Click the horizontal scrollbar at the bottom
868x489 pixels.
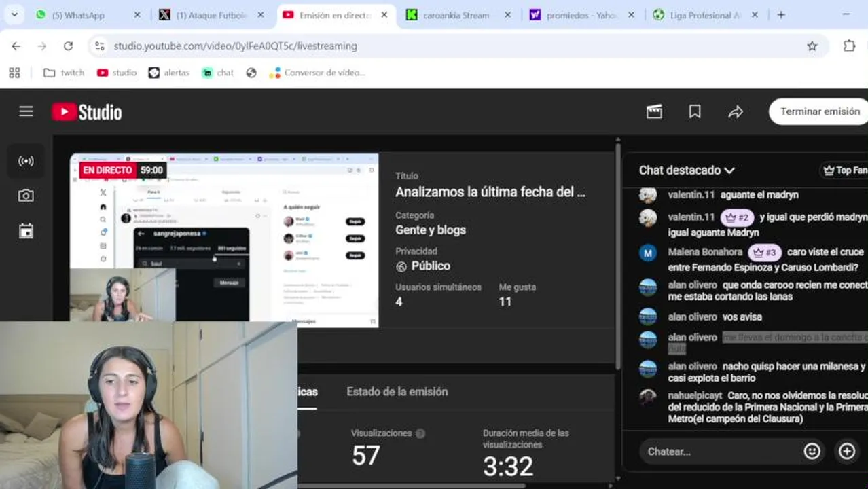(412, 485)
